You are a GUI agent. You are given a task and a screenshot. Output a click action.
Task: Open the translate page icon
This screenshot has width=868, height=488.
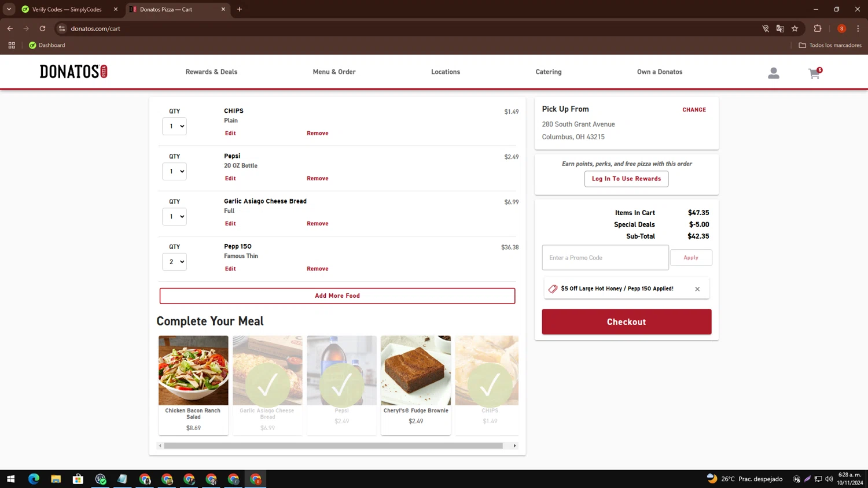click(780, 28)
